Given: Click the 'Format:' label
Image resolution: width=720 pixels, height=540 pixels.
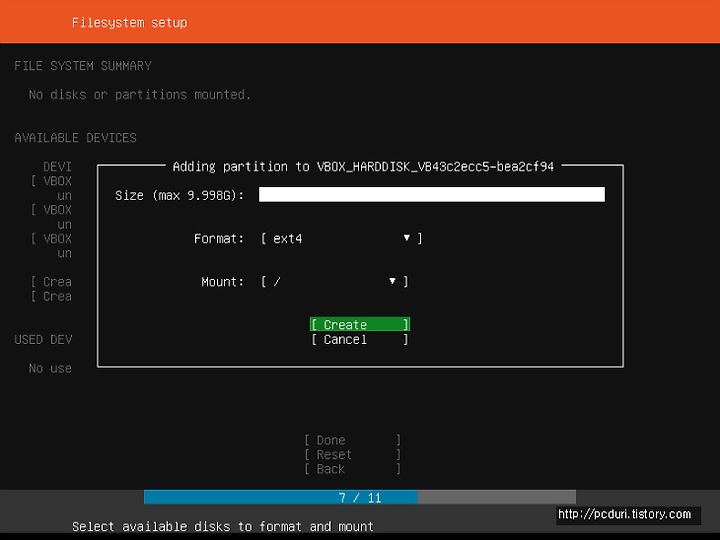Looking at the screenshot, I should (219, 238).
